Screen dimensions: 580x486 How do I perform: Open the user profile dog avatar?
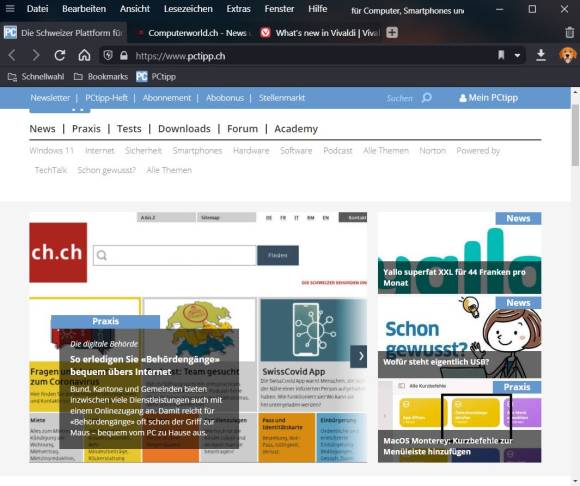(567, 55)
